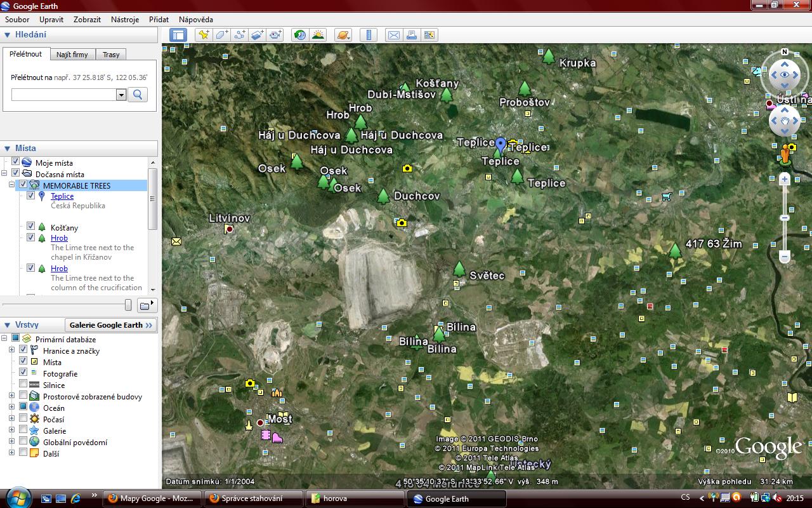Print the current view with the printer icon
The image size is (812, 508).
coord(411,36)
